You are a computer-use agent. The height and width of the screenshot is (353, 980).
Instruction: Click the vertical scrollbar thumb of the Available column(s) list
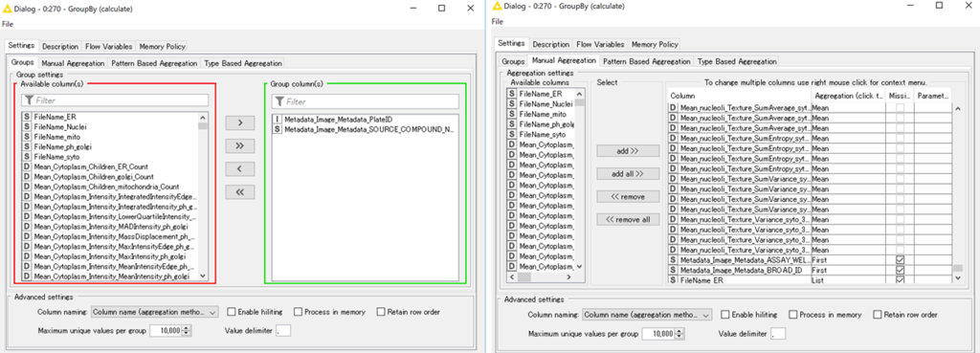[203, 125]
